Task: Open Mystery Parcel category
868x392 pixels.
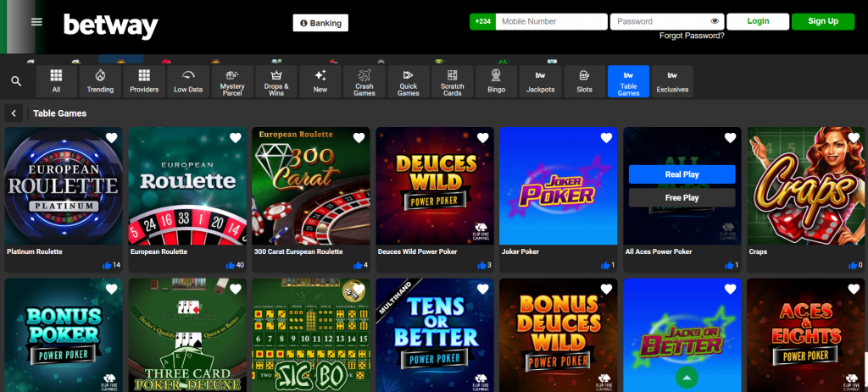Action: coord(232,81)
